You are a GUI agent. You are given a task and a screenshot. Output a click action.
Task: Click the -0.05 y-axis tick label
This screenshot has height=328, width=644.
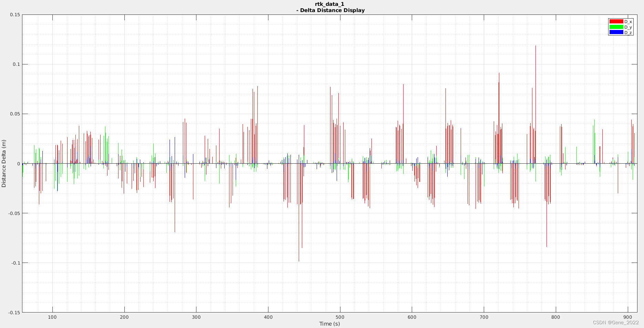click(14, 213)
